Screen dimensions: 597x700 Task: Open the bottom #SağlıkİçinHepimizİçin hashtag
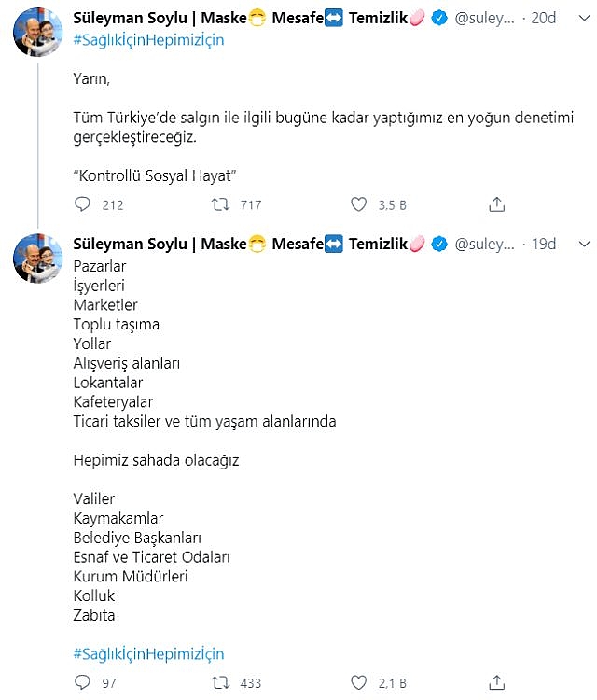click(x=148, y=653)
